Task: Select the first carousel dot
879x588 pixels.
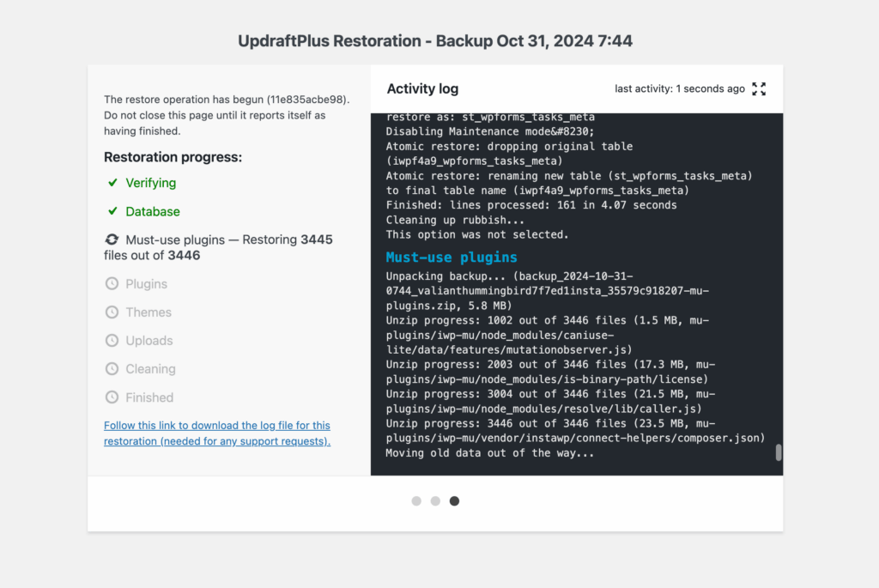Action: tap(416, 501)
